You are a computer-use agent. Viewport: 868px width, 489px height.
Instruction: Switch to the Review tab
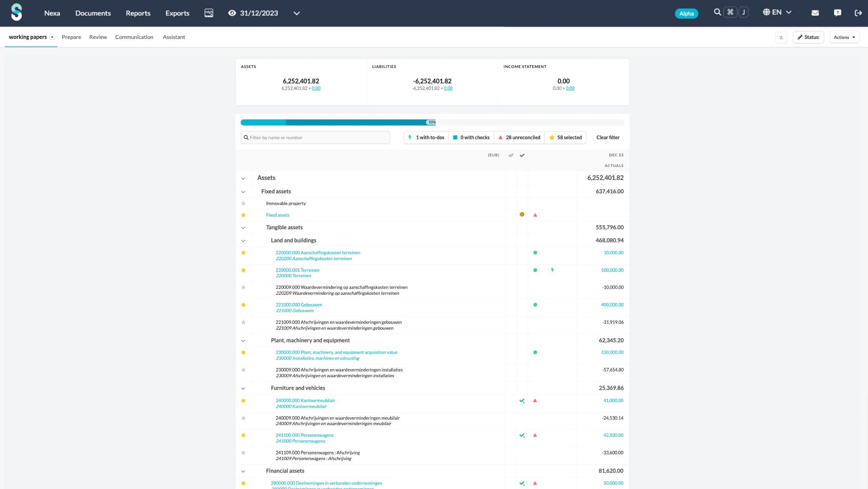pos(98,37)
